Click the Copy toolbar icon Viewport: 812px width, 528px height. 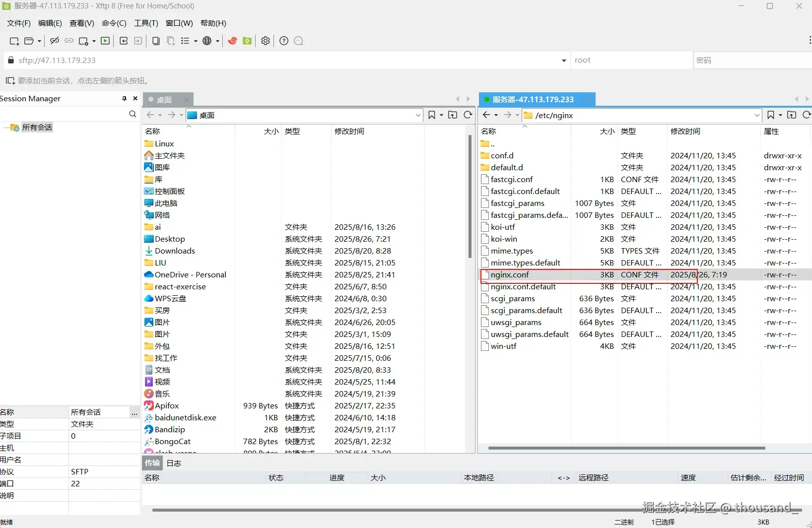(x=156, y=41)
